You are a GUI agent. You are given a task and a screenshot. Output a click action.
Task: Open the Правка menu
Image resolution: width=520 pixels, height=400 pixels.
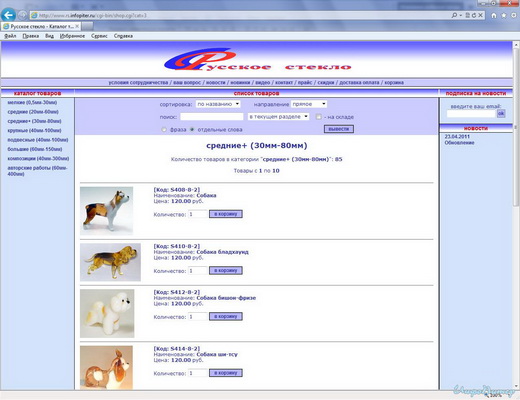(x=31, y=36)
